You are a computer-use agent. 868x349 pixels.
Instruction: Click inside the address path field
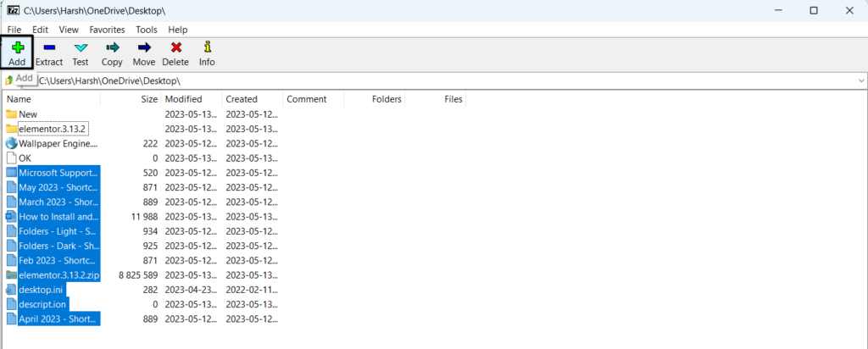click(424, 80)
